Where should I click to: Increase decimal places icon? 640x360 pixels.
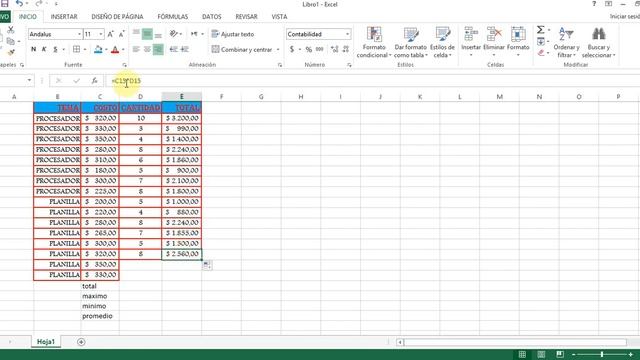click(335, 49)
